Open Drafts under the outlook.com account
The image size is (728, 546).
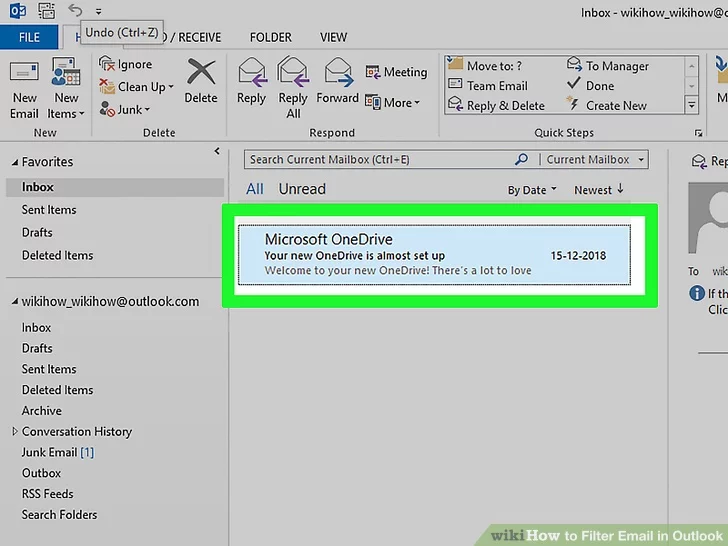click(x=37, y=348)
